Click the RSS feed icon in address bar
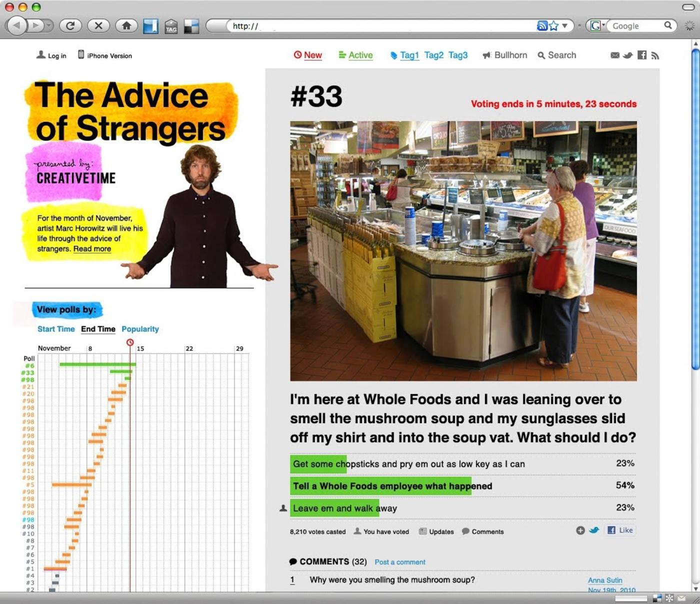Image resolution: width=700 pixels, height=604 pixels. pyautogui.click(x=542, y=25)
